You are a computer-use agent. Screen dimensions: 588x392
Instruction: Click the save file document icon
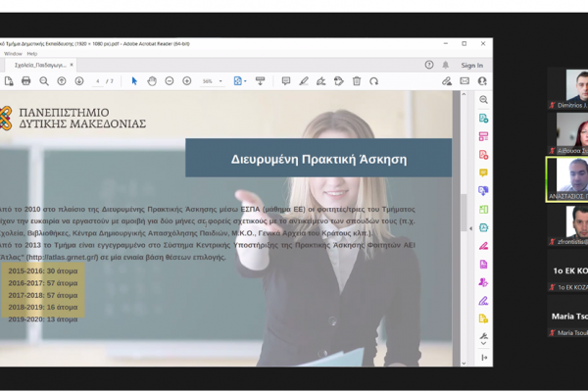tap(8, 81)
